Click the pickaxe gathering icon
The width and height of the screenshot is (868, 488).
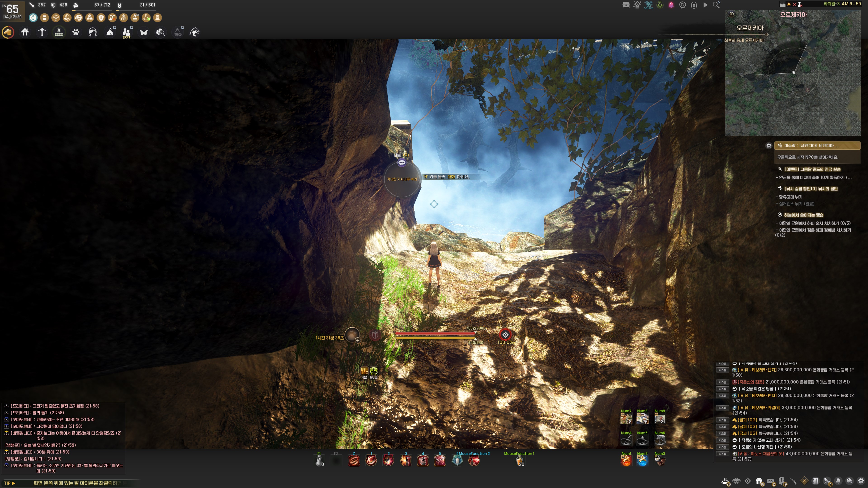coord(42,32)
